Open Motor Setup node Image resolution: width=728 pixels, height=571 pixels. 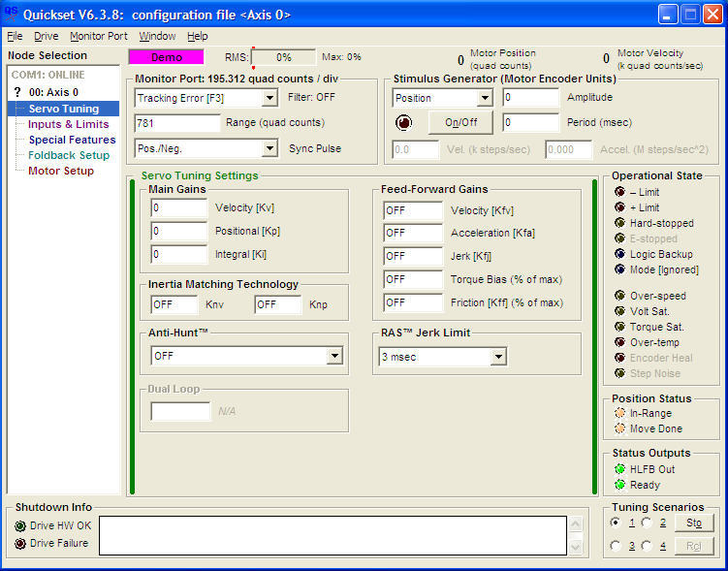tap(61, 171)
